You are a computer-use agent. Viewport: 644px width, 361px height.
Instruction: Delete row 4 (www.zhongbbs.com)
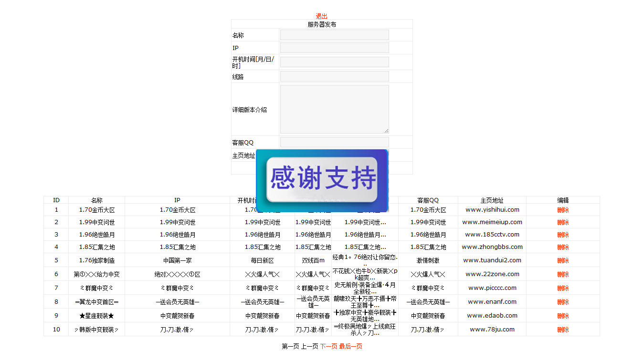coord(563,247)
